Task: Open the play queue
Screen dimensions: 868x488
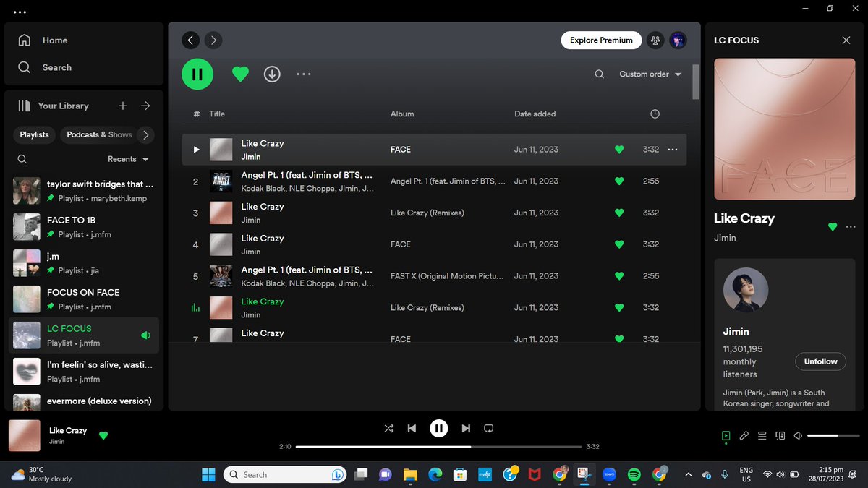Action: click(x=762, y=435)
